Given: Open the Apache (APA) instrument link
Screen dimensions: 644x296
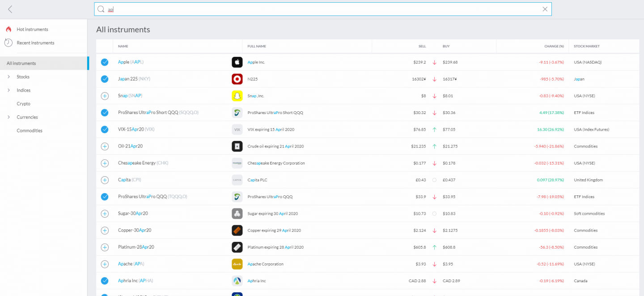Looking at the screenshot, I should 131,264.
